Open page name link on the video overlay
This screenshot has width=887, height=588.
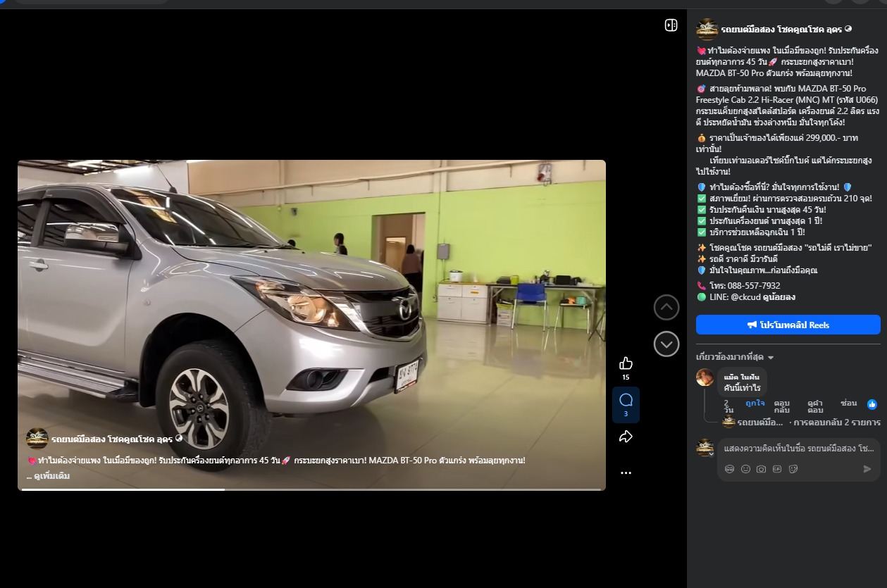coord(112,439)
